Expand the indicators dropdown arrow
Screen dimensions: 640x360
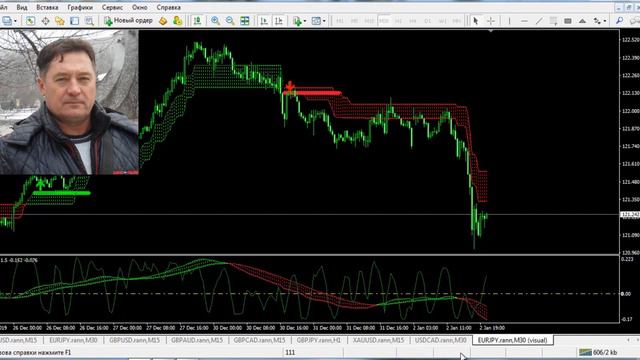point(305,21)
